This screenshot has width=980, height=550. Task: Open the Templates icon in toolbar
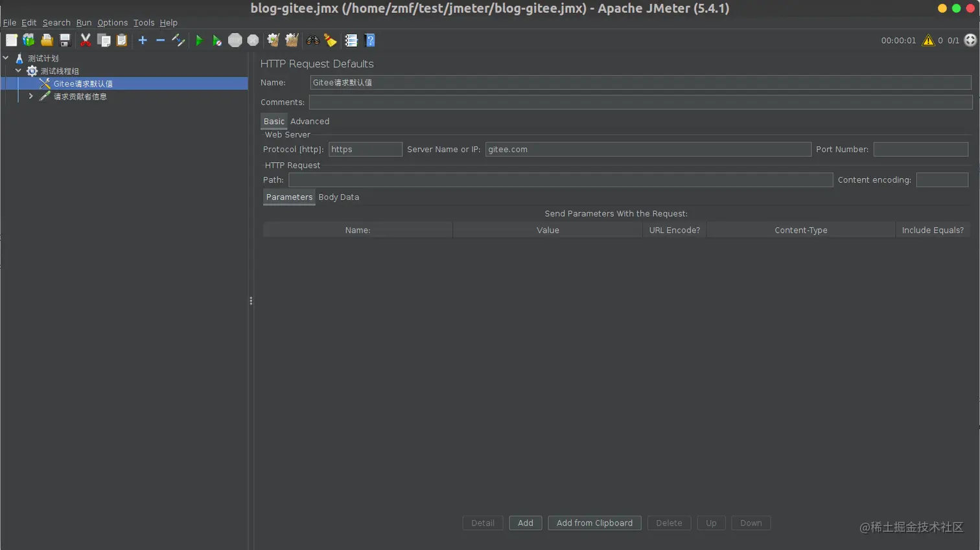tap(29, 40)
